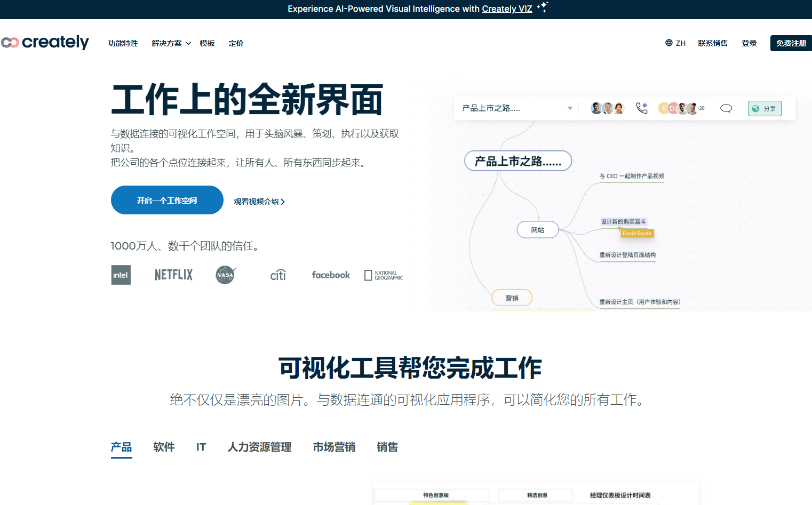Expand the 解决方案 dropdown menu

[171, 43]
